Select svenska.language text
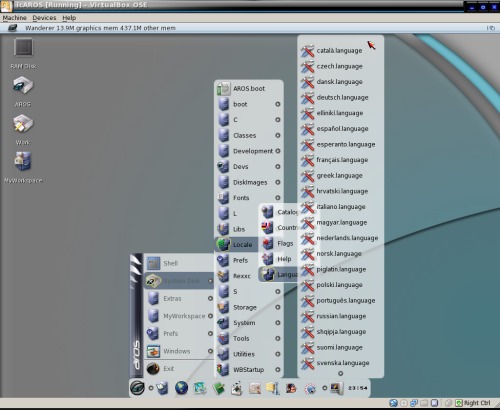Viewport: 500px width, 410px height. [x=343, y=363]
